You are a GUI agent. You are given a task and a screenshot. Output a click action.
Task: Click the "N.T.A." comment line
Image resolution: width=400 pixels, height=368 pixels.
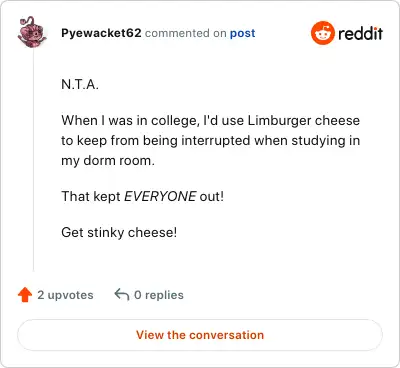coord(80,84)
